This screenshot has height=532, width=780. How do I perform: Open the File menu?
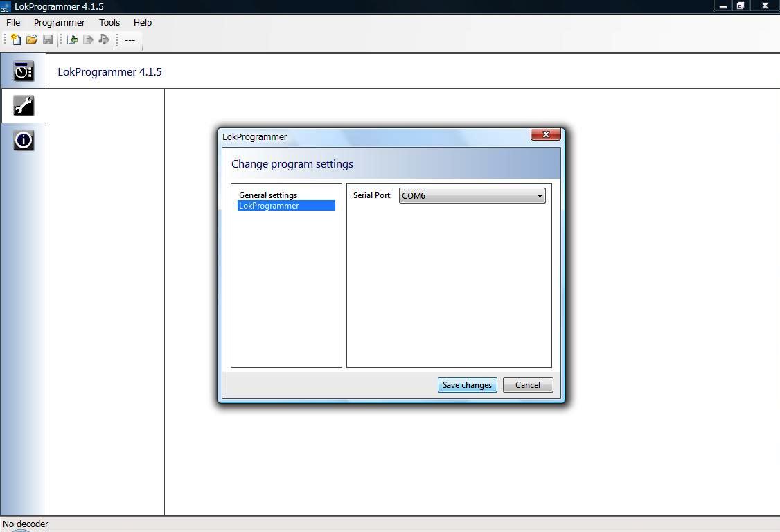tap(13, 22)
